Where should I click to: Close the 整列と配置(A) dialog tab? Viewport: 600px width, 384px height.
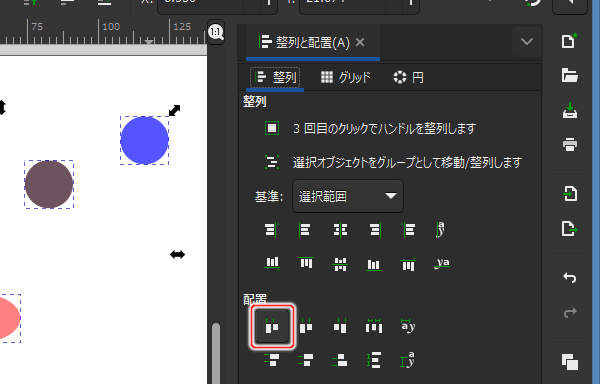360,42
